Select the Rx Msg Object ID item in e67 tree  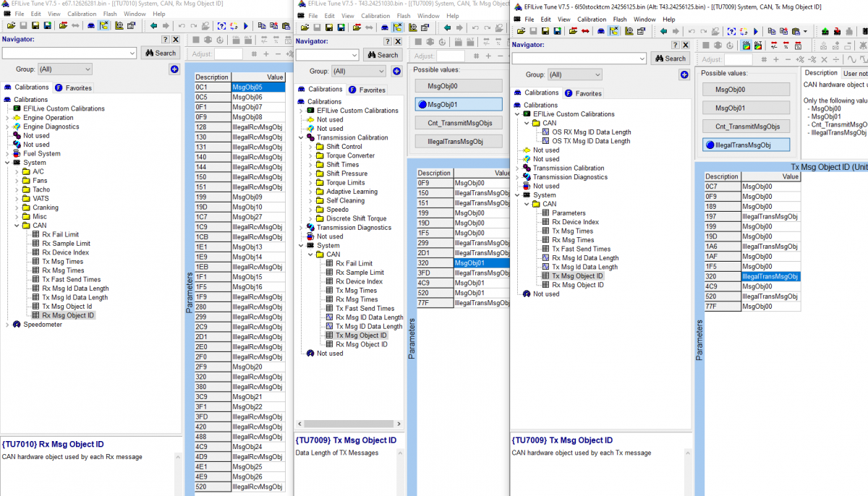pyautogui.click(x=68, y=315)
